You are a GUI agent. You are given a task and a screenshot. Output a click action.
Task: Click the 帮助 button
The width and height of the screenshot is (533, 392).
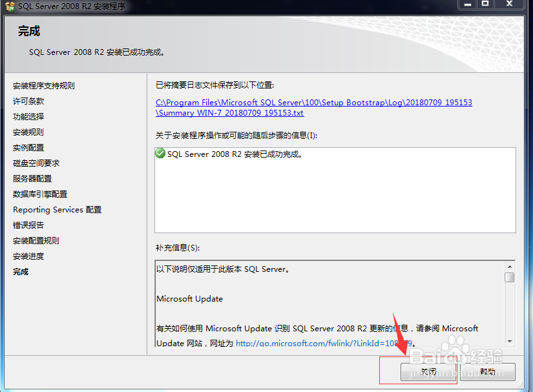tap(487, 371)
